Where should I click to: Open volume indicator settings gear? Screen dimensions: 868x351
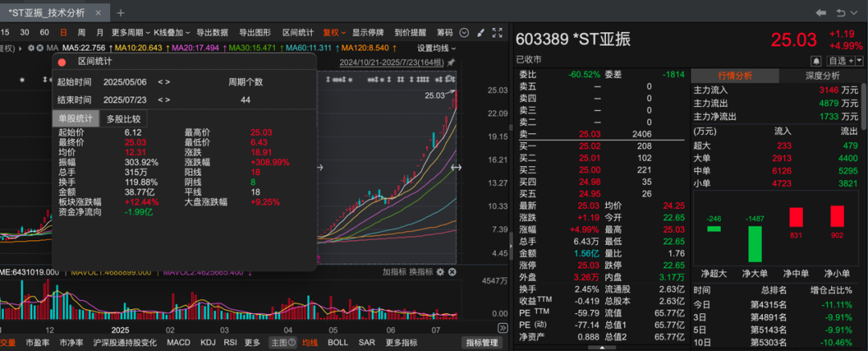click(x=440, y=271)
